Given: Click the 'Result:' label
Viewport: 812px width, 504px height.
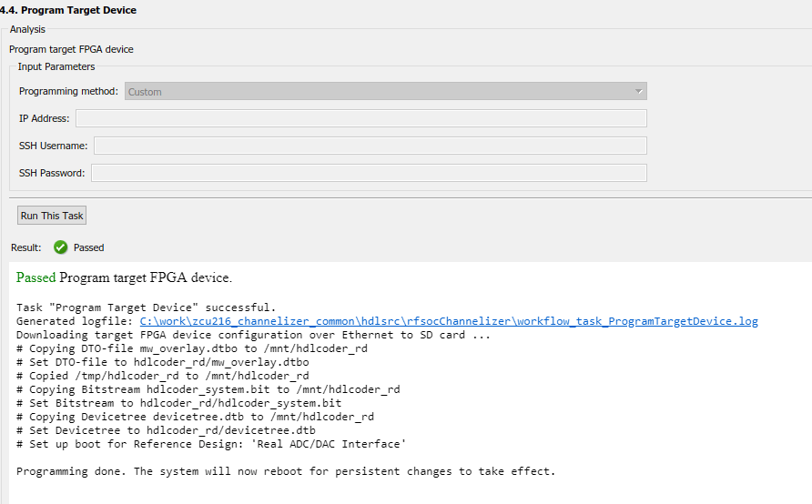Looking at the screenshot, I should (x=26, y=247).
